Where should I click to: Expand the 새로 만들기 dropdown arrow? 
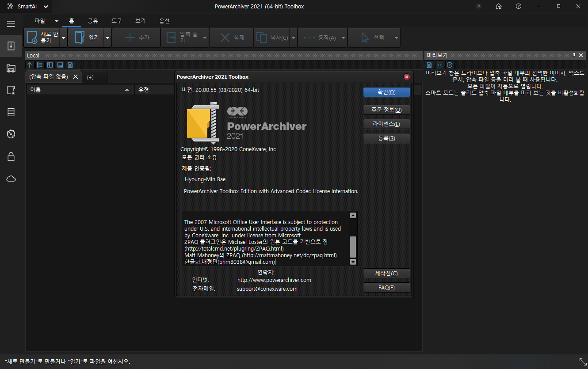pos(63,38)
